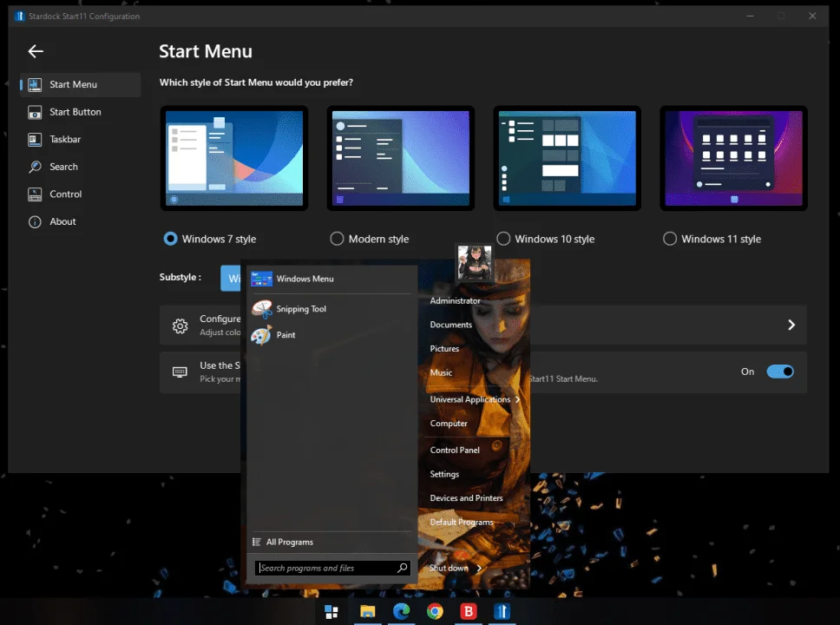Open the Substyle dropdown button
This screenshot has width=840, height=625.
[x=231, y=278]
